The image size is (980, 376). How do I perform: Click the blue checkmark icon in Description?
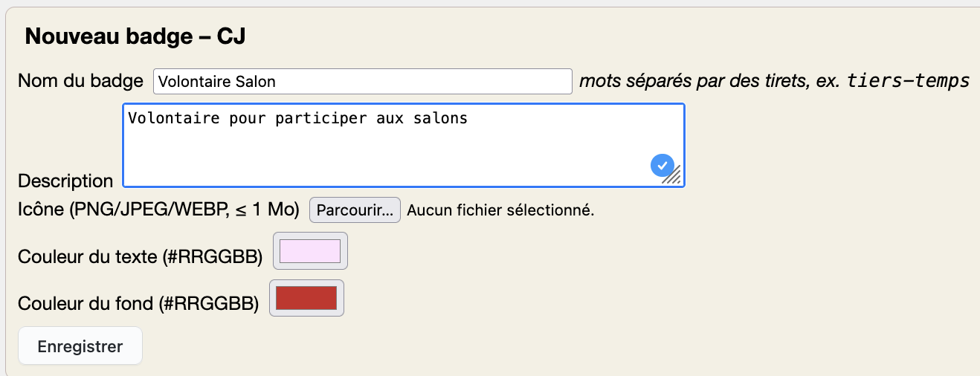click(x=663, y=166)
